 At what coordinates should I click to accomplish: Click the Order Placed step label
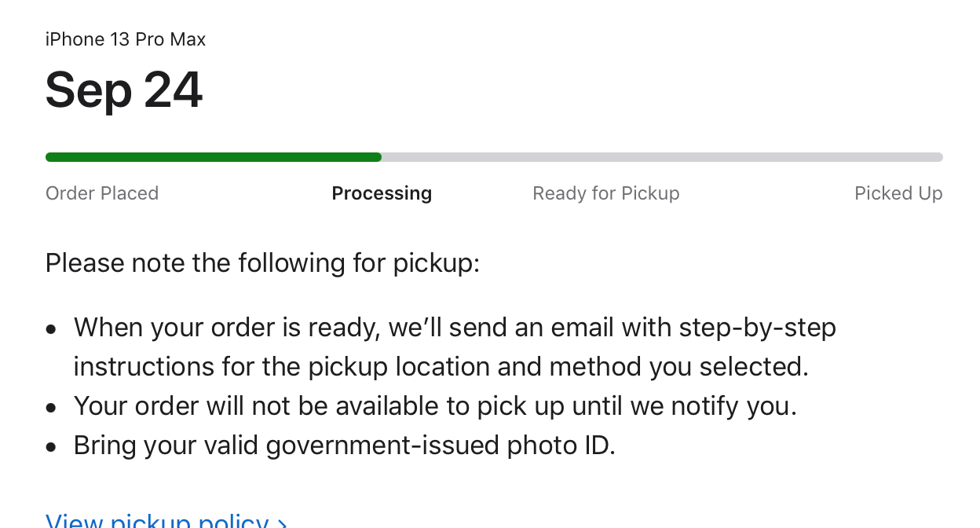pyautogui.click(x=102, y=193)
